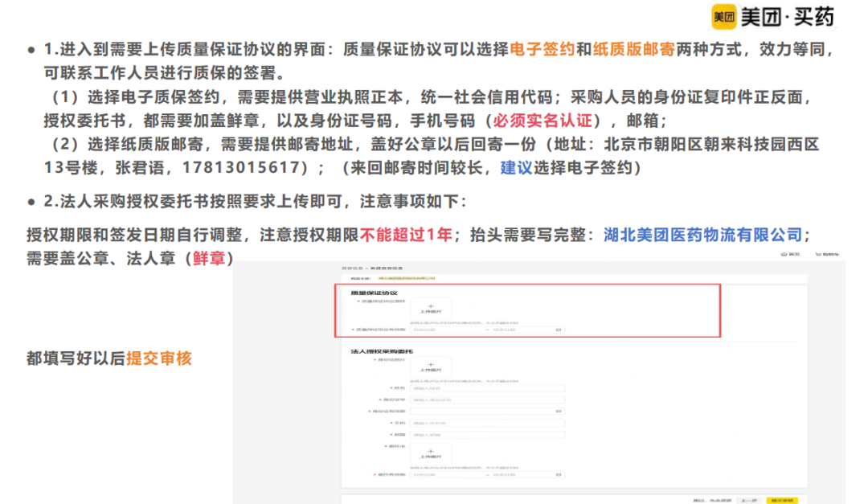The height and width of the screenshot is (504, 868).
Task: Click the blue text 湖北美团医药物流有限公司
Action: click(703, 235)
